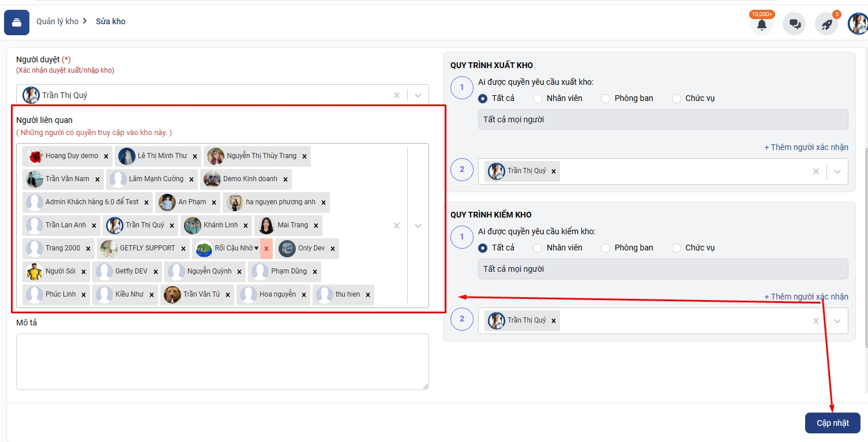Remove Trần Thị Quý from kiểm kho confirmers

click(x=554, y=321)
